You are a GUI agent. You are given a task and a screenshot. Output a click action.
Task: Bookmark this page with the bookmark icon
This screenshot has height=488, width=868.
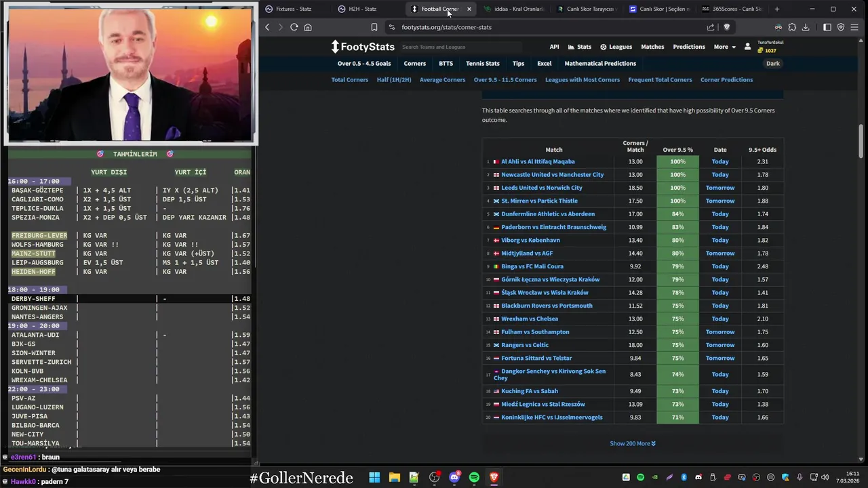point(374,27)
